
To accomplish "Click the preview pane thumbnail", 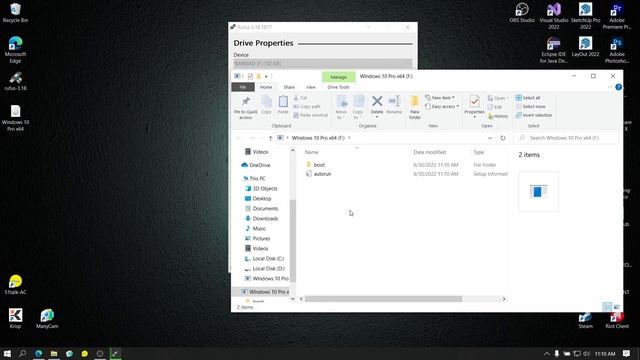I will click(x=538, y=191).
